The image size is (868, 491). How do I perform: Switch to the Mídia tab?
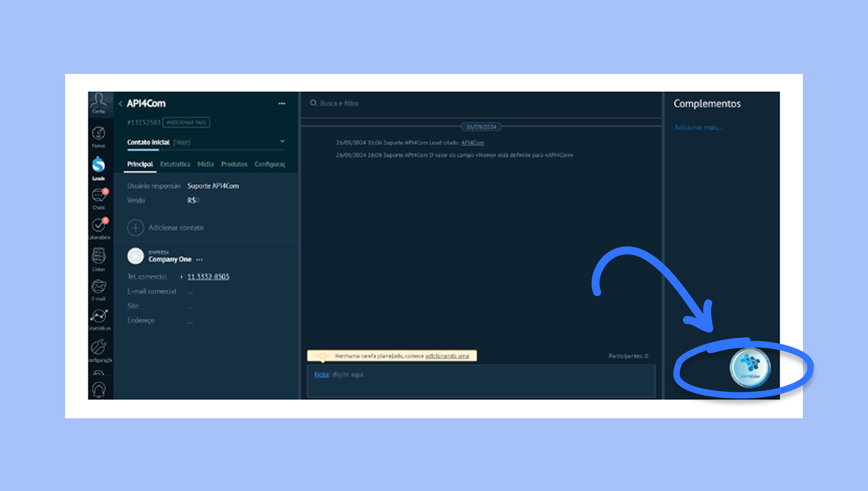click(206, 164)
